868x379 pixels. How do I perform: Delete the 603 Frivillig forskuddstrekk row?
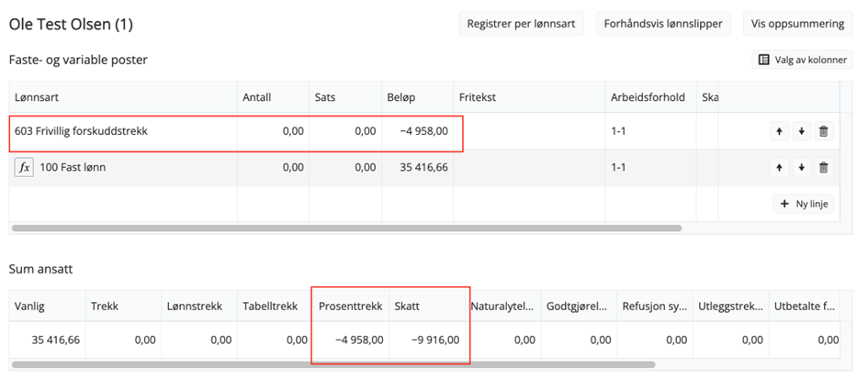coord(823,131)
